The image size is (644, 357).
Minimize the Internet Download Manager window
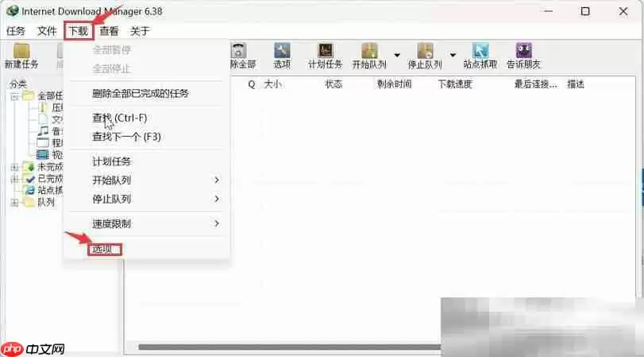548,11
